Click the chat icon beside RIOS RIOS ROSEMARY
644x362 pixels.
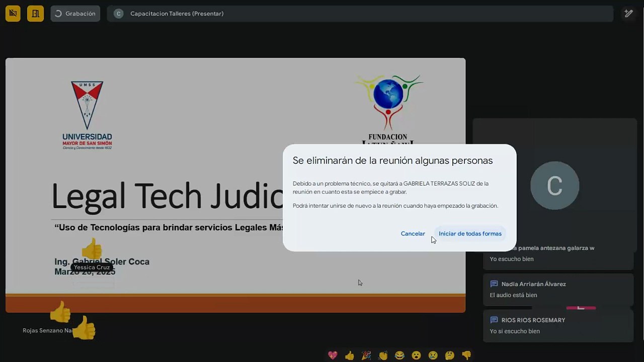pyautogui.click(x=494, y=320)
